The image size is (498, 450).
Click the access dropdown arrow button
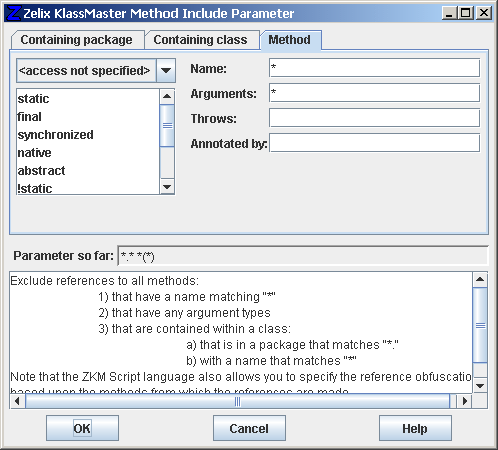[166, 71]
